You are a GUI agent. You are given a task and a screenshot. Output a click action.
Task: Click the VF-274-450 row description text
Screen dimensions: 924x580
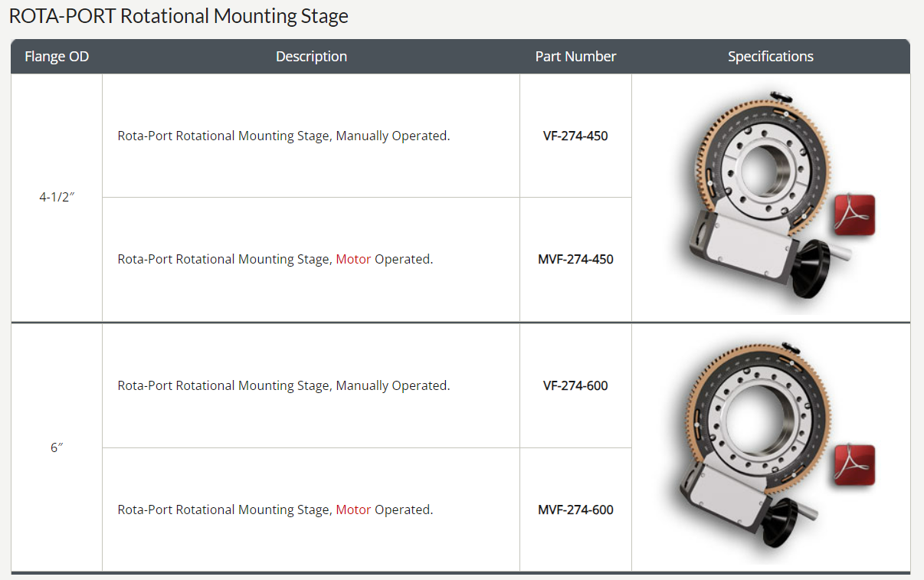[283, 136]
